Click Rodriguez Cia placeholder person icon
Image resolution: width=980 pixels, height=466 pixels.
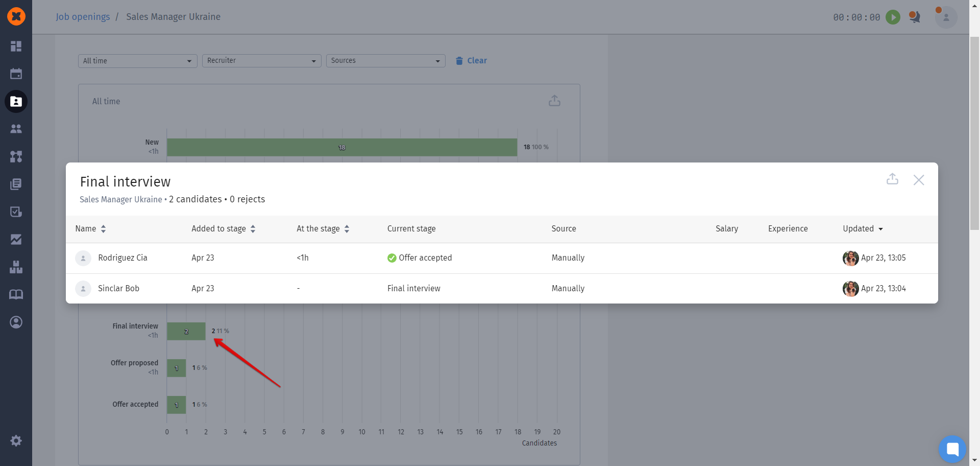pos(83,258)
